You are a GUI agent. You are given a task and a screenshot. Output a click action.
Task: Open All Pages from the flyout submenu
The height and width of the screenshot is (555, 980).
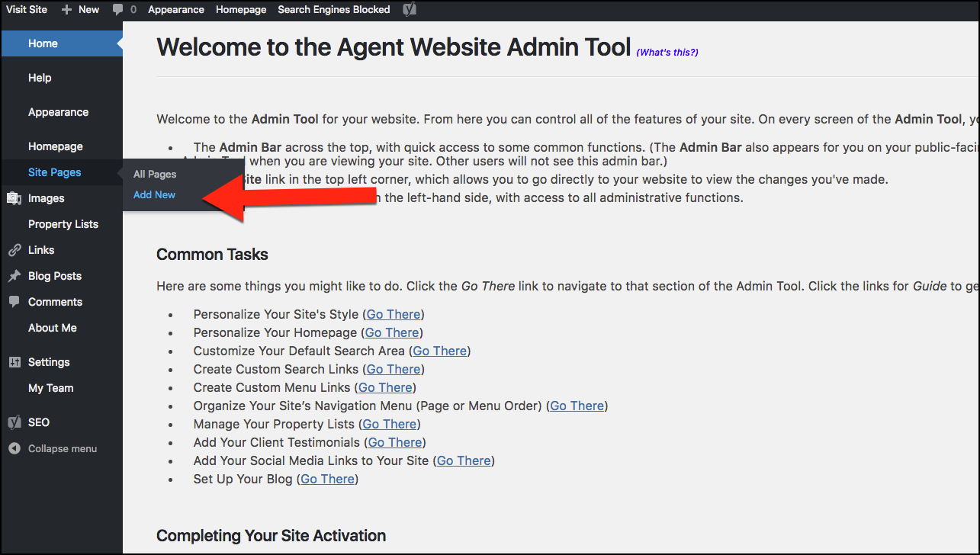coord(155,175)
